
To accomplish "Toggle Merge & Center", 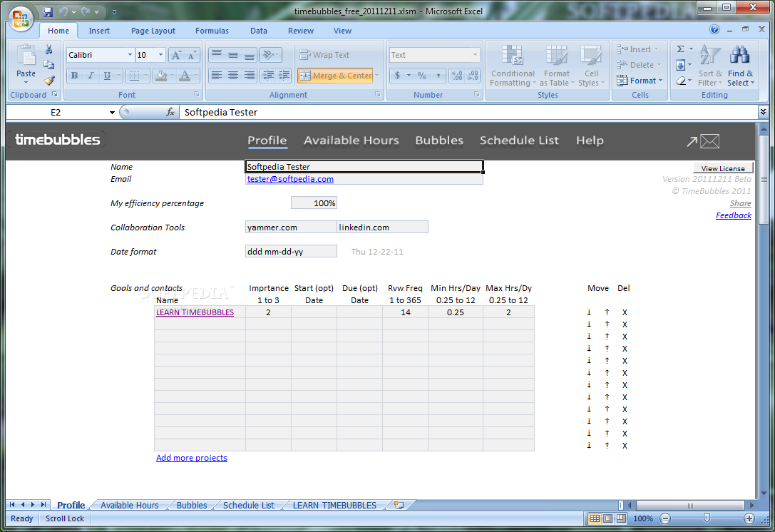I will coord(336,76).
